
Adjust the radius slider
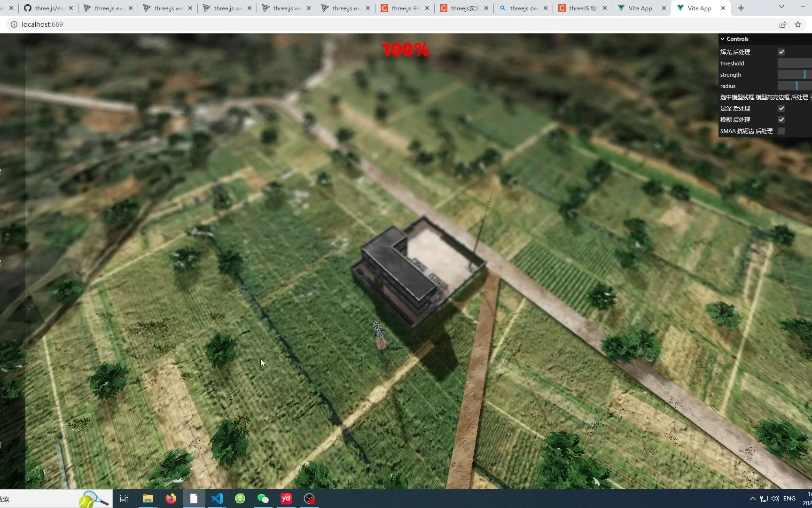(795, 86)
